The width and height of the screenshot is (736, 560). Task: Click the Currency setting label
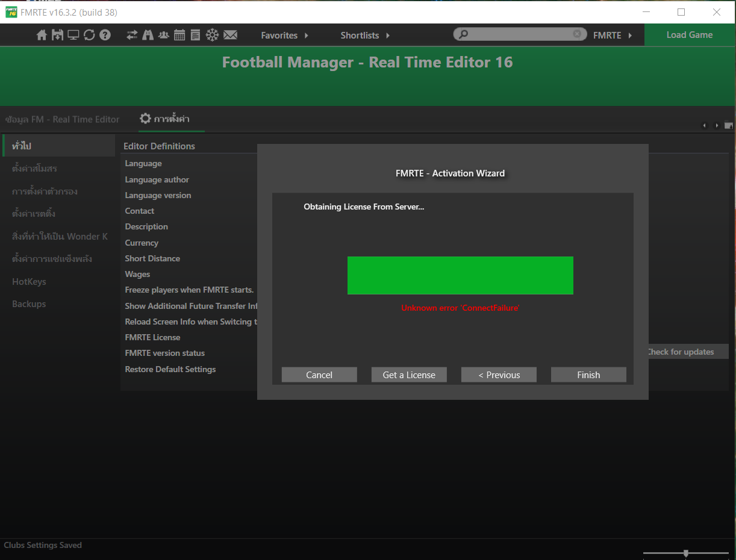pyautogui.click(x=142, y=243)
